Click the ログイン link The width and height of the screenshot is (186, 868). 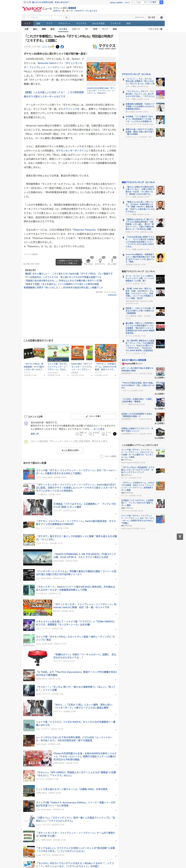click(x=57, y=11)
